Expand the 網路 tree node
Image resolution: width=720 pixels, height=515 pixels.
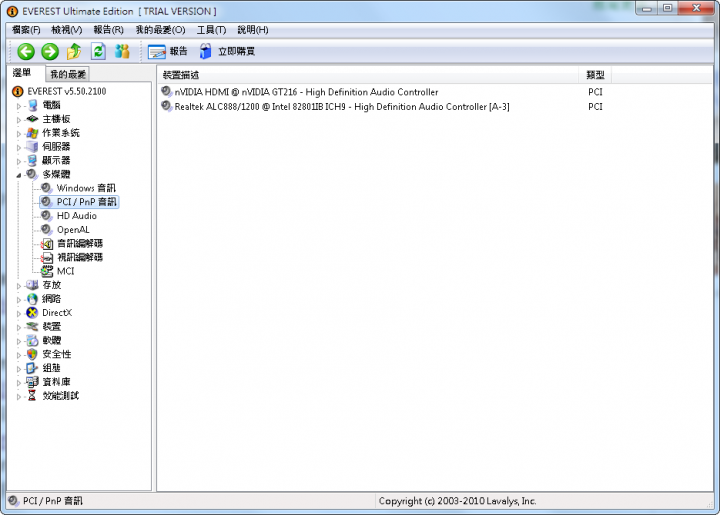click(x=19, y=300)
